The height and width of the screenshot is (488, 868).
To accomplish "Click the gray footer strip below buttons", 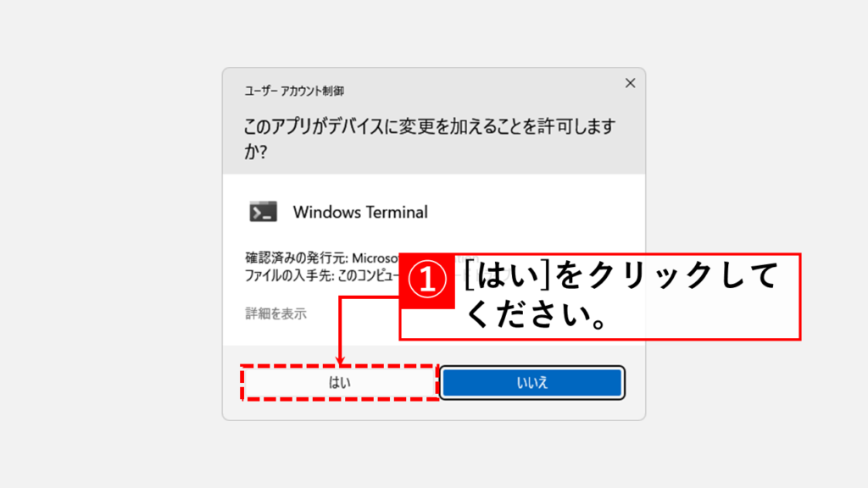I will tap(433, 410).
